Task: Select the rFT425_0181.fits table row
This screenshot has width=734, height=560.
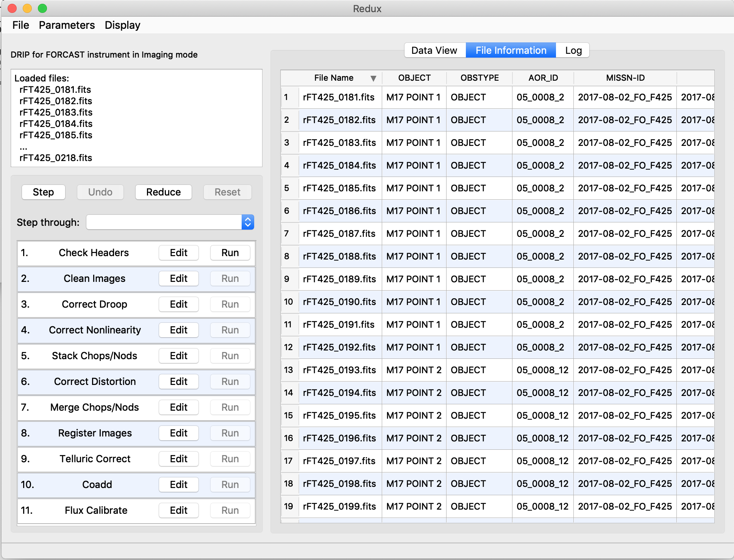Action: pos(339,97)
